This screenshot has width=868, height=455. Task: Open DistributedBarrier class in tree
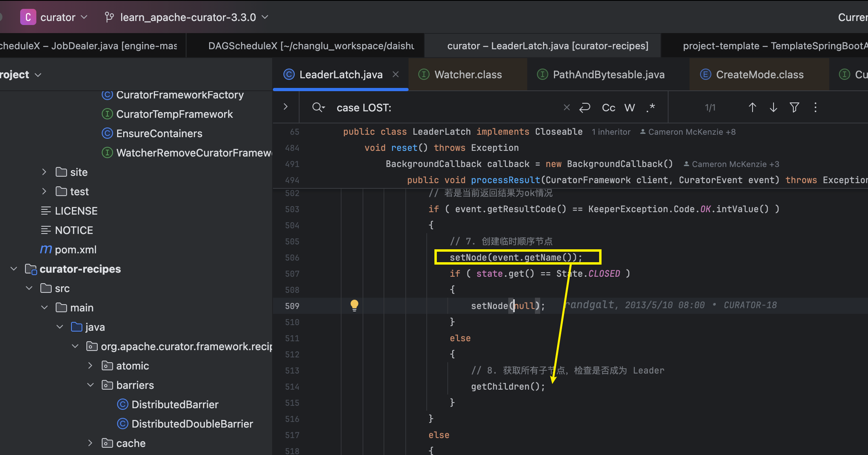[174, 405]
